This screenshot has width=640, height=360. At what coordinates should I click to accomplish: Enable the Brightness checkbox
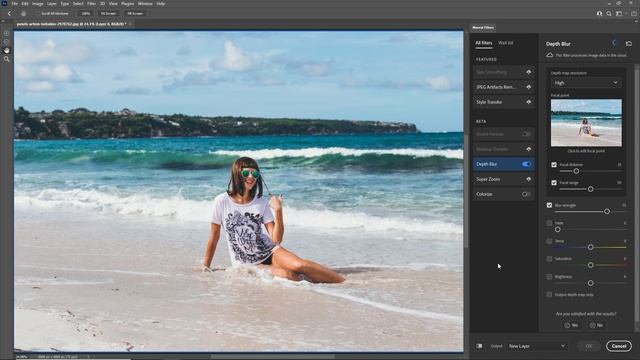(x=549, y=277)
